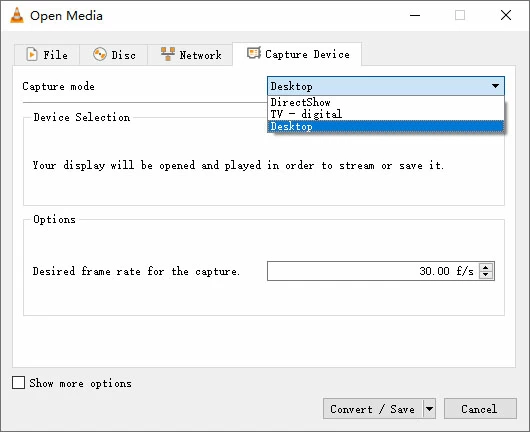Open the Disc tab

tap(114, 54)
